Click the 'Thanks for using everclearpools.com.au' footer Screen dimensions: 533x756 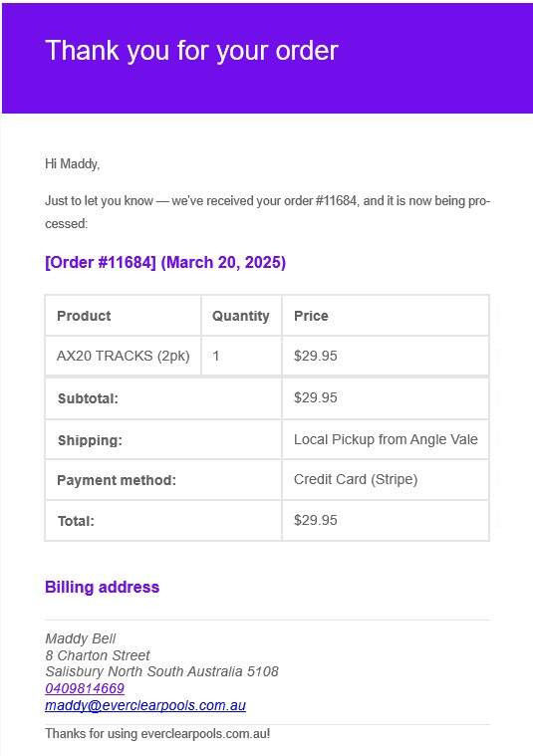point(157,734)
